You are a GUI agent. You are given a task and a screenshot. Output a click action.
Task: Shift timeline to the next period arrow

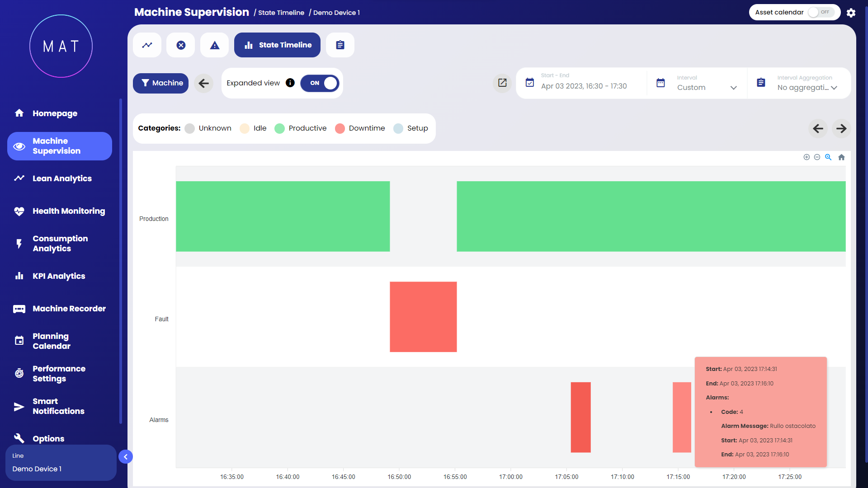tap(841, 128)
